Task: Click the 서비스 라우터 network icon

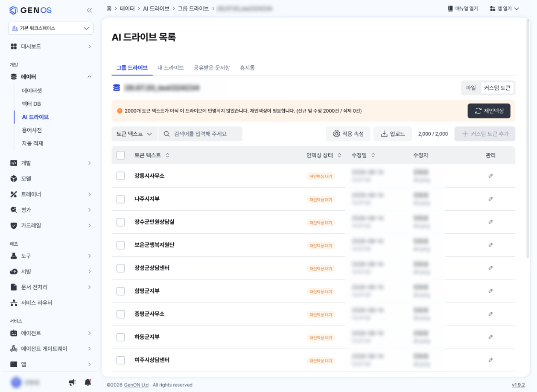Action: coord(14,302)
